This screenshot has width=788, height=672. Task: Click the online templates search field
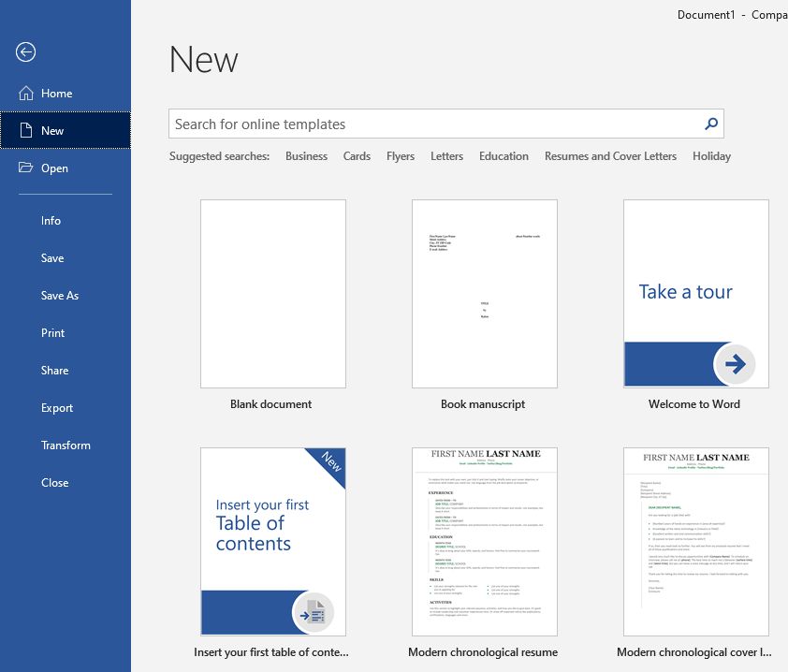[x=421, y=123]
